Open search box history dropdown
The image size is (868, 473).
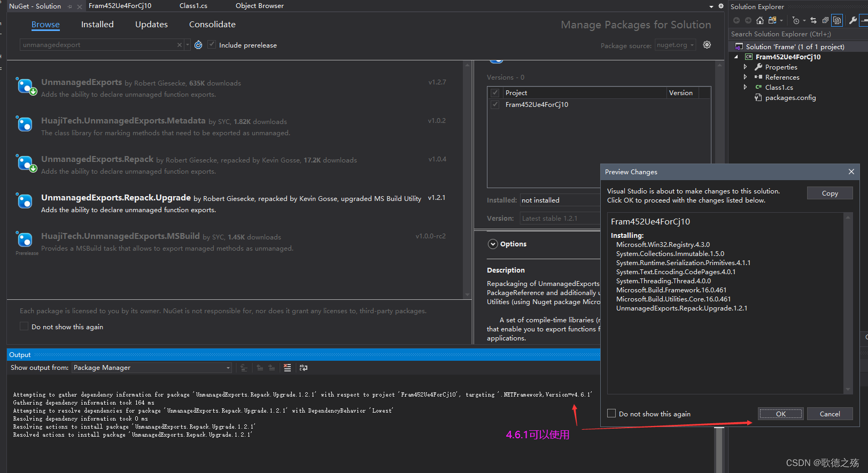pos(187,45)
